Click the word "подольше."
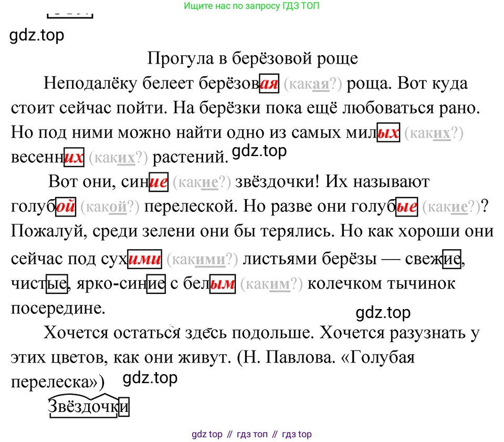504x442 pixels. 272,333
